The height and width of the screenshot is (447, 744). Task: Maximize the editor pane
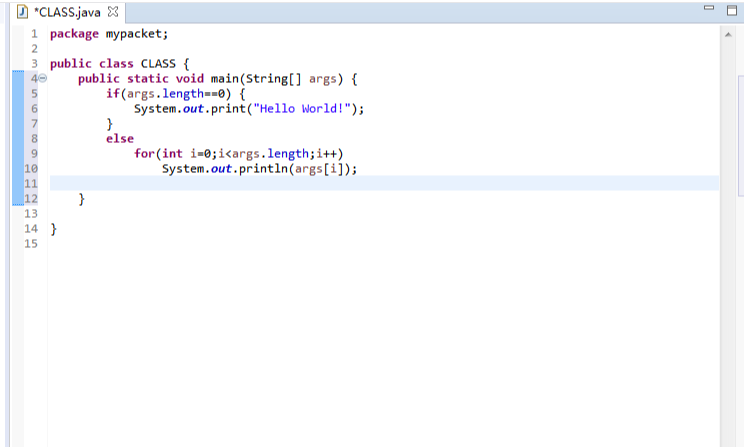point(732,10)
